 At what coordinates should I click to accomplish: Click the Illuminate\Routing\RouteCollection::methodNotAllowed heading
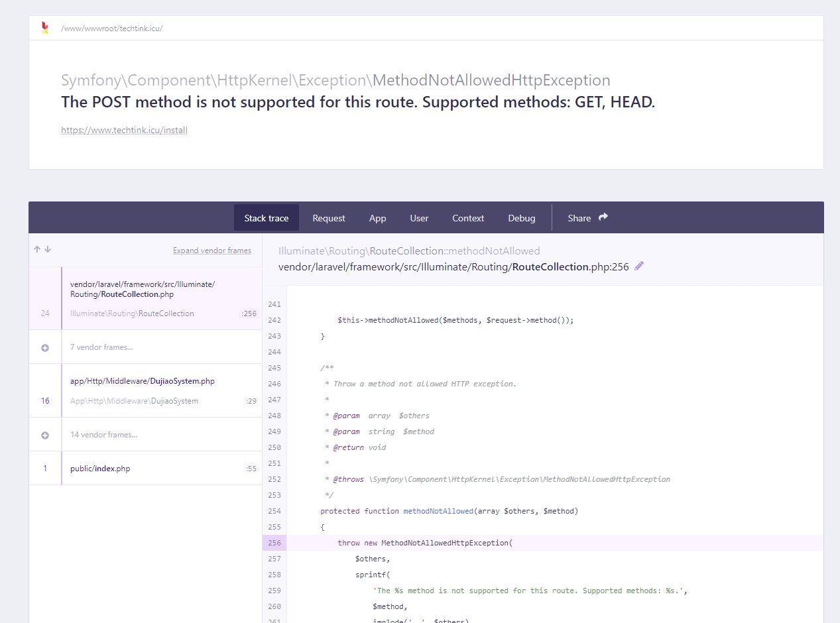pyautogui.click(x=409, y=251)
